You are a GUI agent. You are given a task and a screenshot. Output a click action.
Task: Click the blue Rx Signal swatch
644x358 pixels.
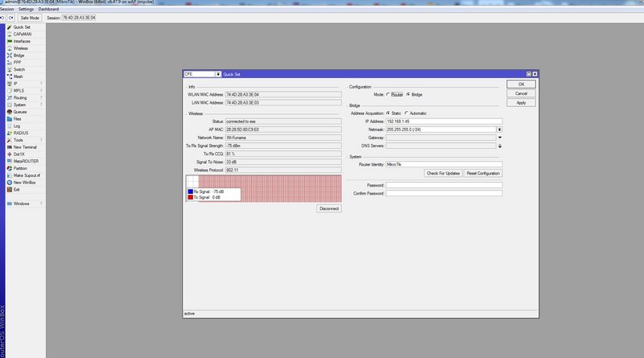coord(190,191)
